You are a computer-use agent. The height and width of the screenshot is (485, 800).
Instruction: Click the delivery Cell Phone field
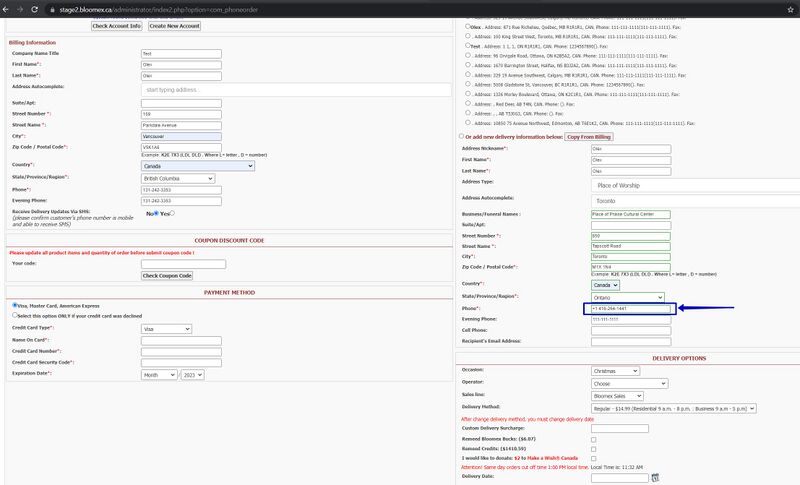point(631,330)
